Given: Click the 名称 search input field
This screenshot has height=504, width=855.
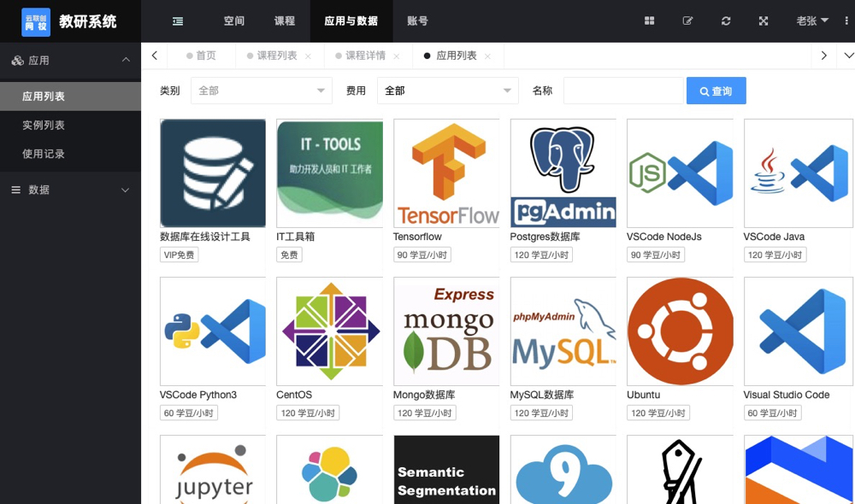Looking at the screenshot, I should coord(623,91).
